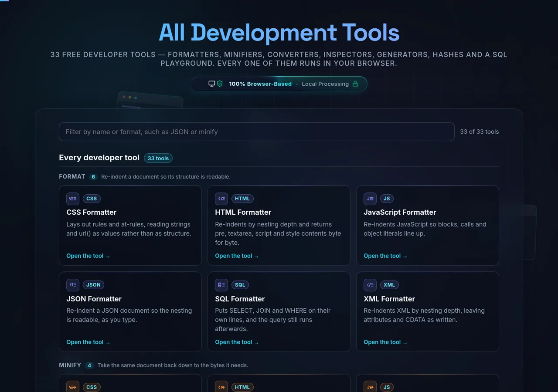Click the 'All Development Tools' page title
The height and width of the screenshot is (392, 558).
(279, 32)
